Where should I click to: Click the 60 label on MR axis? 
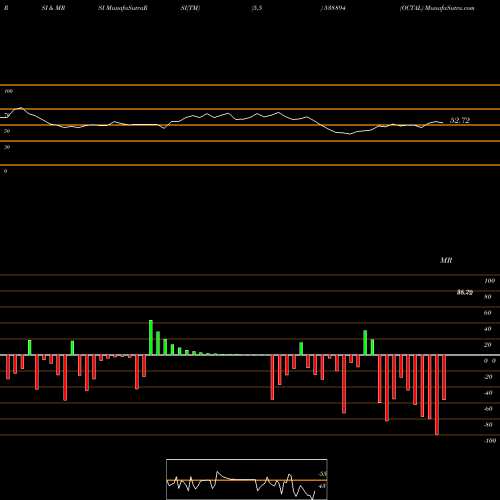pyautogui.click(x=487, y=313)
